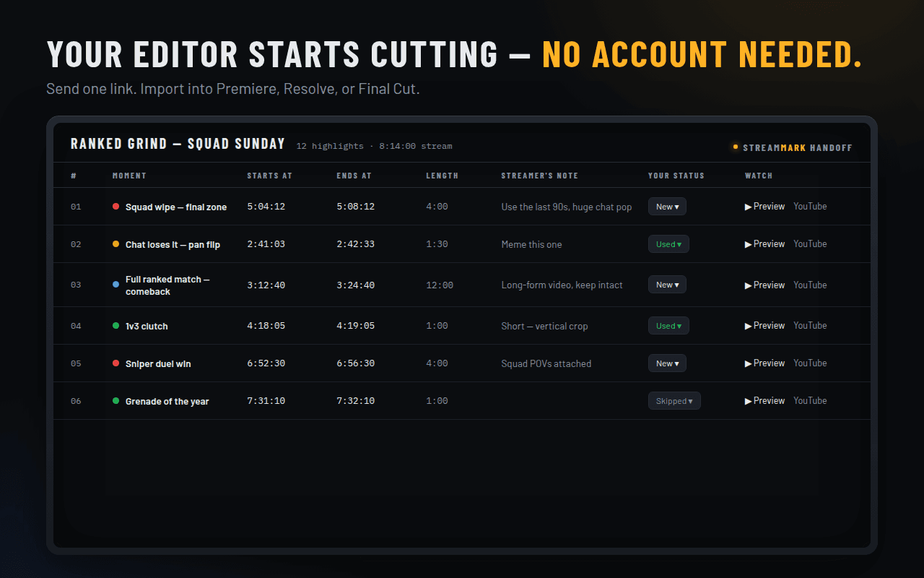Open YouTube link for Full ranked match

tap(810, 285)
